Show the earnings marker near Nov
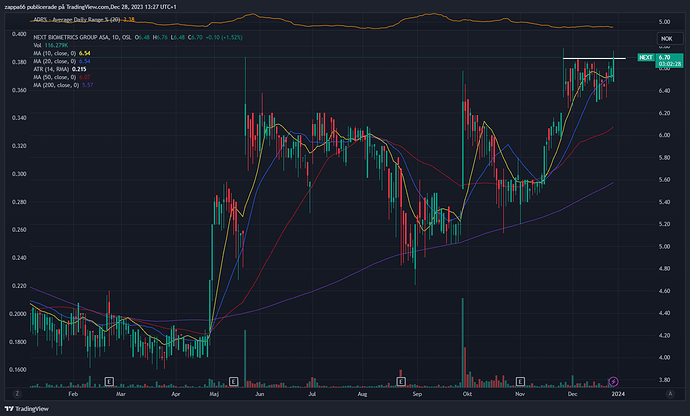Viewport: 690px width, 416px height. coord(520,381)
